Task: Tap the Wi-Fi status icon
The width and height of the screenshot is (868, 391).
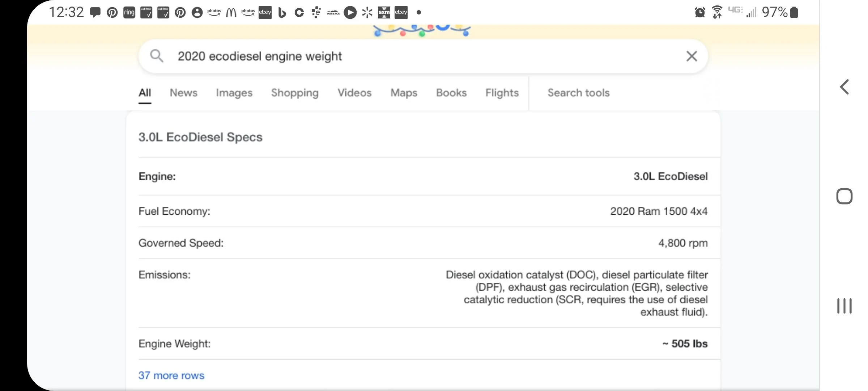Action: click(717, 12)
